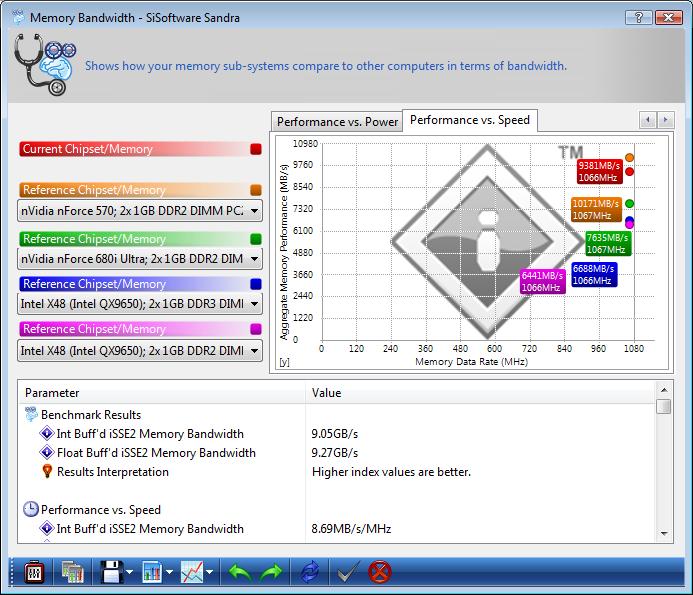
Task: Click the red cancel cross icon
Action: click(x=380, y=572)
